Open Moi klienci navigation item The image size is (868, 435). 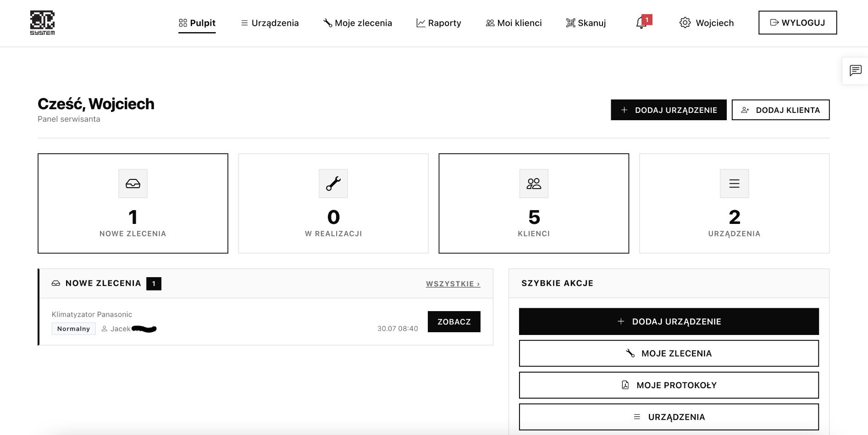pyautogui.click(x=514, y=23)
